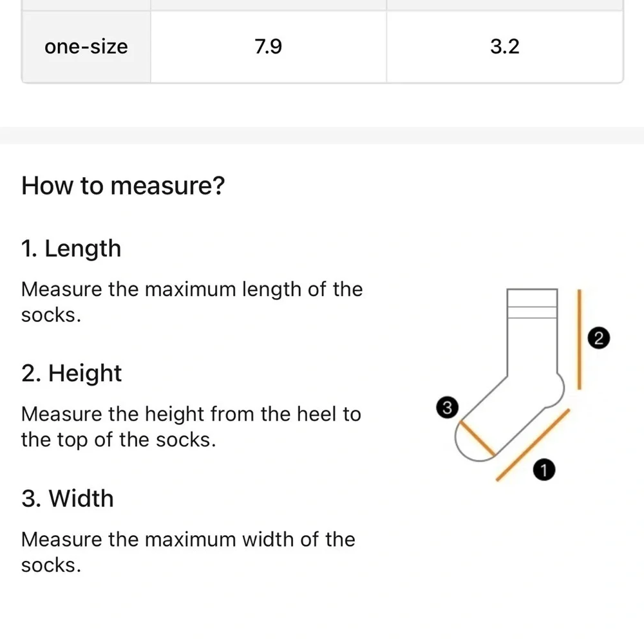Click the number 1 length marker icon
The image size is (644, 644).
point(544,470)
